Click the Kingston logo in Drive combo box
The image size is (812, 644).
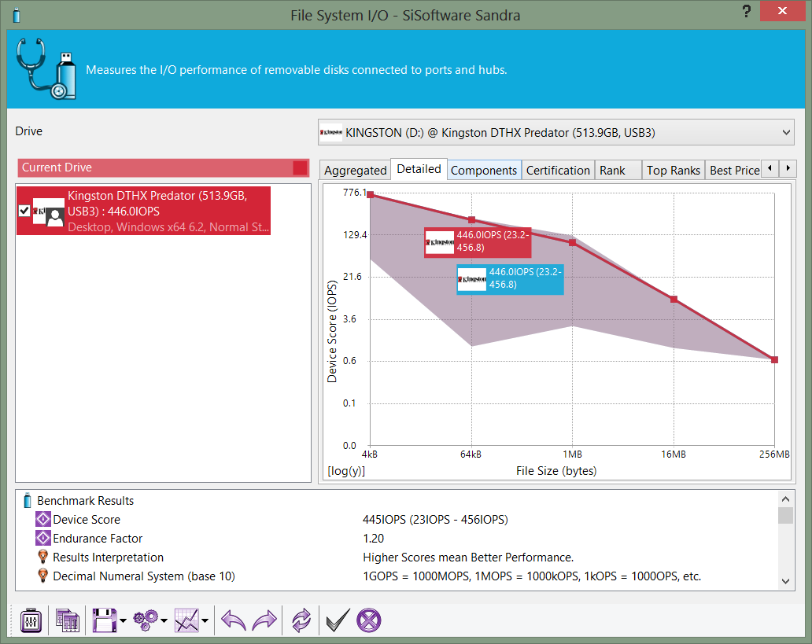point(331,133)
